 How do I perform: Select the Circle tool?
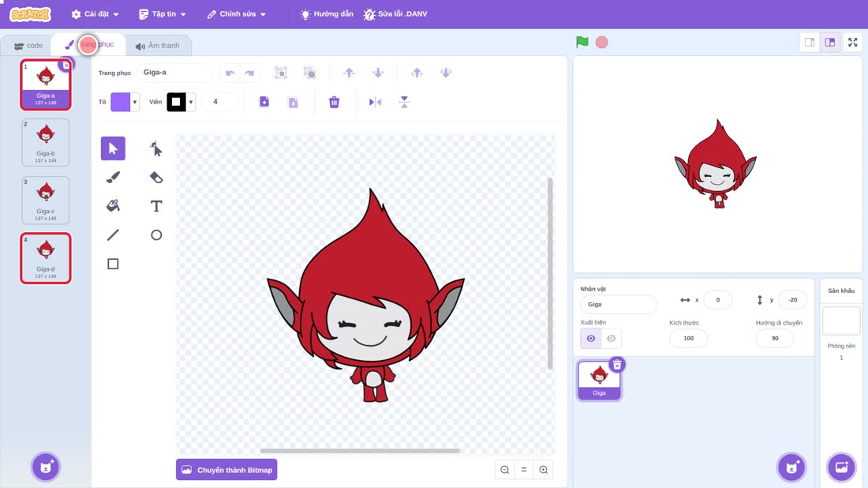tap(156, 235)
